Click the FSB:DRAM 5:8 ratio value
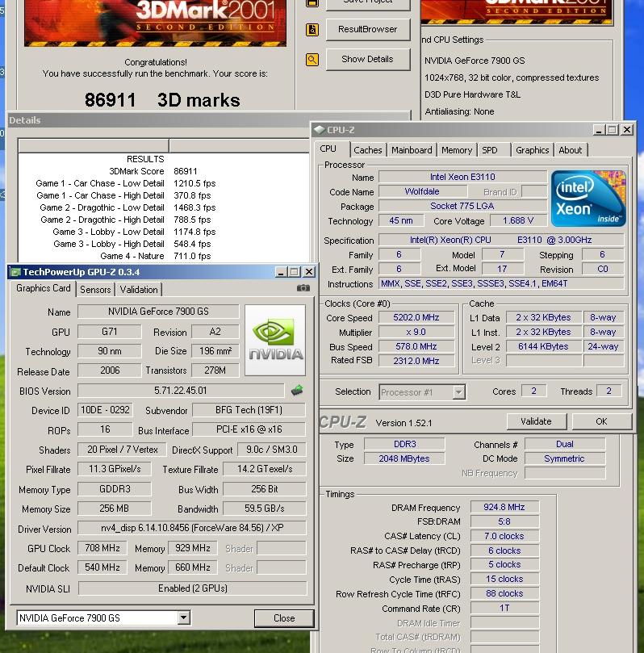This screenshot has height=653, width=644. click(504, 521)
